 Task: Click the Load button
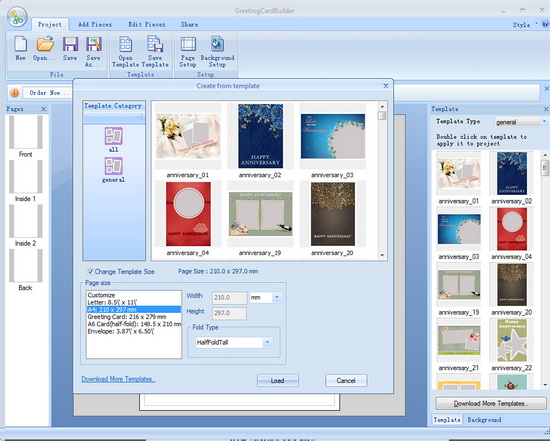(x=277, y=381)
